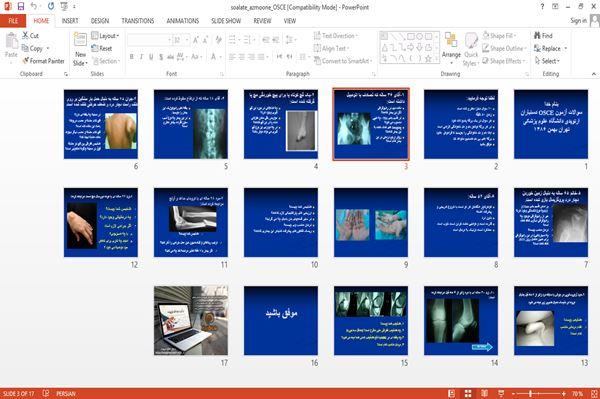Expand the Select dropdown in Editing
Screen dimensions: 600x399
[548, 61]
